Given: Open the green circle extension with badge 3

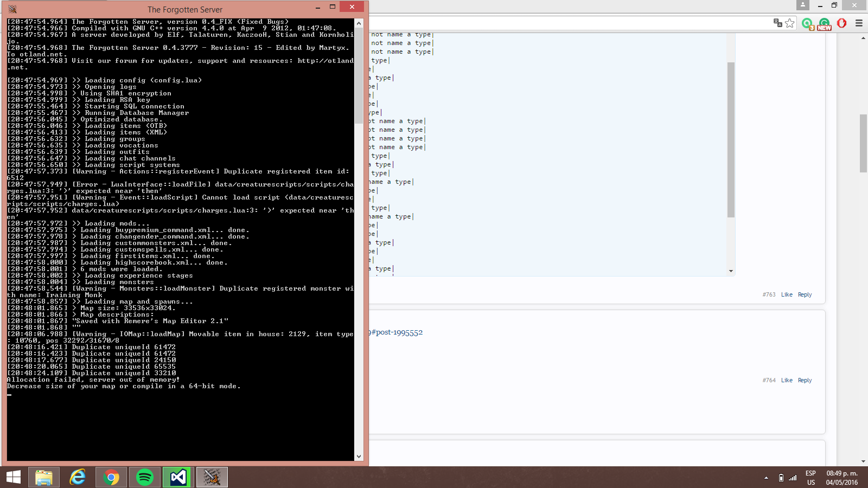Looking at the screenshot, I should pyautogui.click(x=808, y=23).
